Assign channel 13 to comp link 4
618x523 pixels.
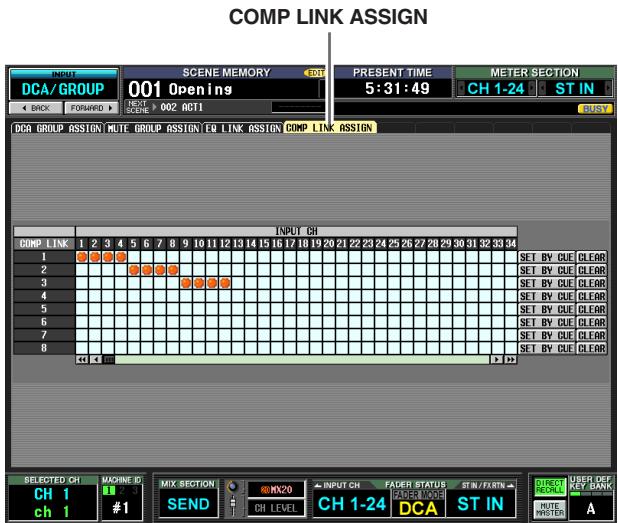coord(238,296)
